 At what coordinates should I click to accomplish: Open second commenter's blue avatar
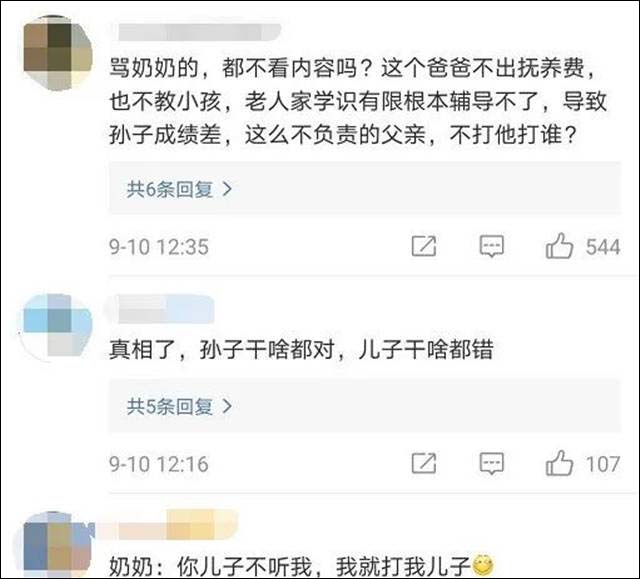click(57, 328)
